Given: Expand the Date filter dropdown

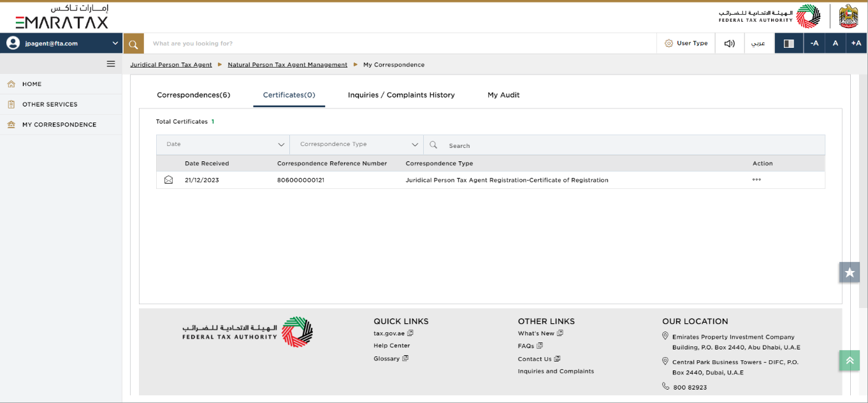Looking at the screenshot, I should point(223,145).
